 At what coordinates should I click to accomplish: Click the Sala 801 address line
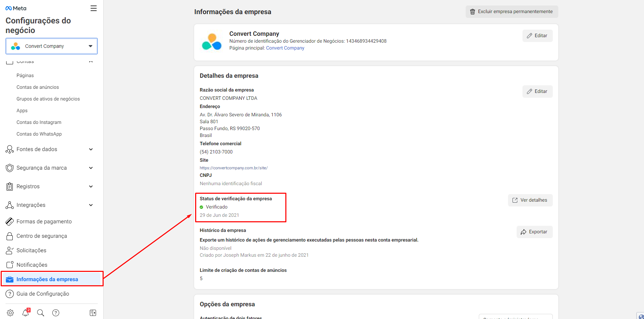(x=209, y=122)
